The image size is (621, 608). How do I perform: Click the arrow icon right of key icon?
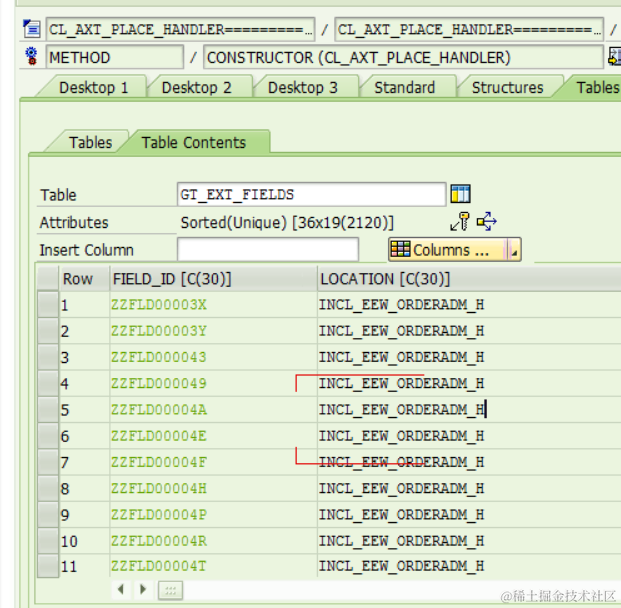(486, 221)
